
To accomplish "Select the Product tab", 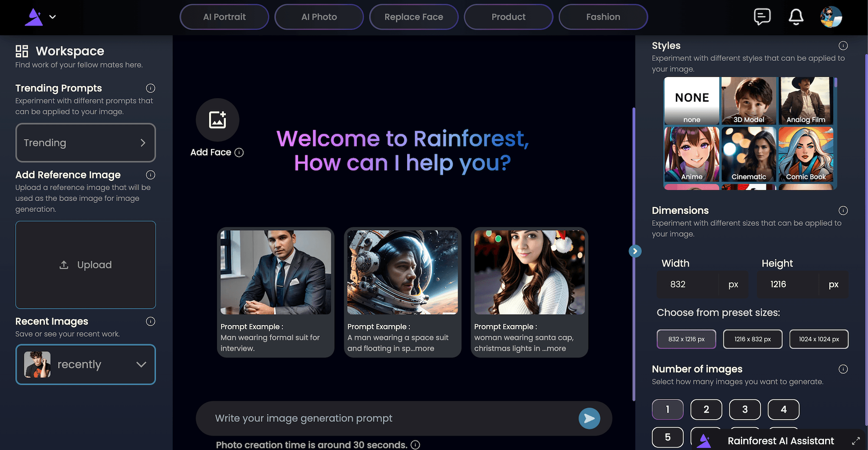I will 508,17.
